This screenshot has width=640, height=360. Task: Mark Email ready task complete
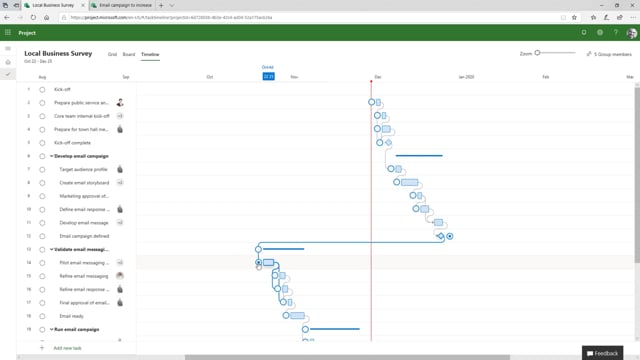pyautogui.click(x=42, y=316)
